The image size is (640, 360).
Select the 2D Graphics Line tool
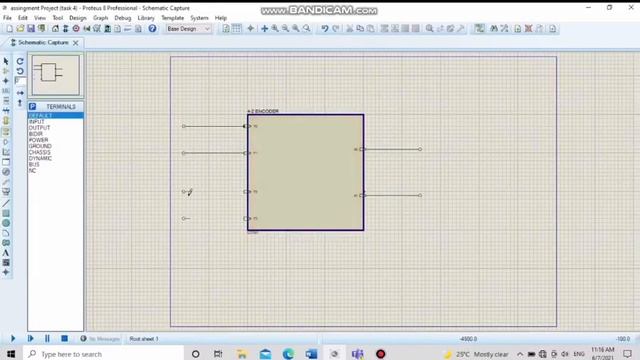pos(6,203)
